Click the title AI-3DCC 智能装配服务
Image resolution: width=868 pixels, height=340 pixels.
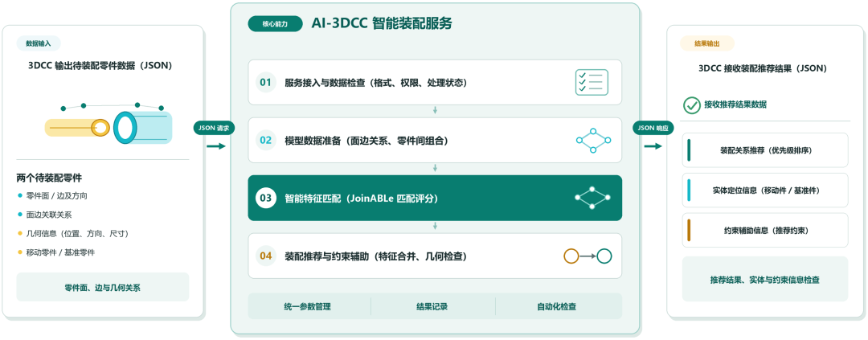pos(382,23)
